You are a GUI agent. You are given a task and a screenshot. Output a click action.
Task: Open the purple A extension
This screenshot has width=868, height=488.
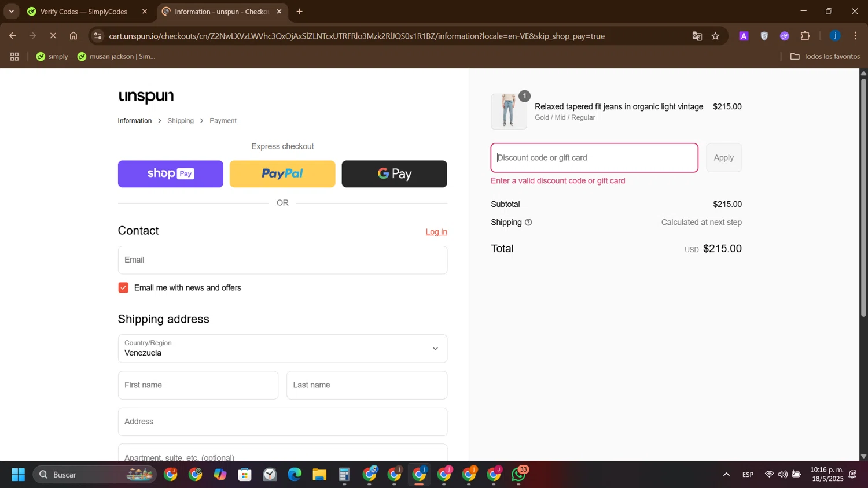click(x=744, y=36)
